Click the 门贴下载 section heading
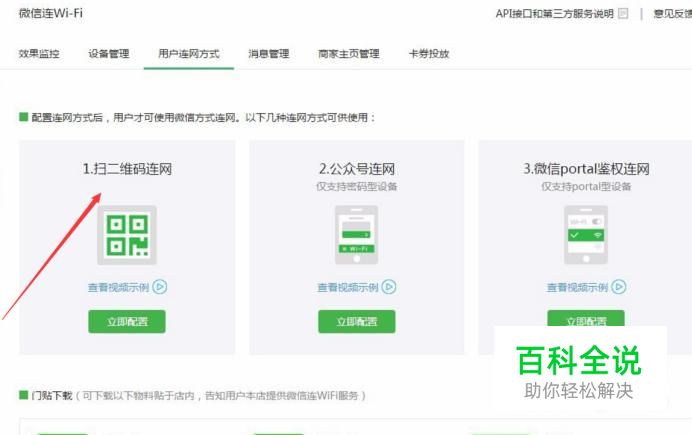Screen dimensions: 692x435 point(52,396)
